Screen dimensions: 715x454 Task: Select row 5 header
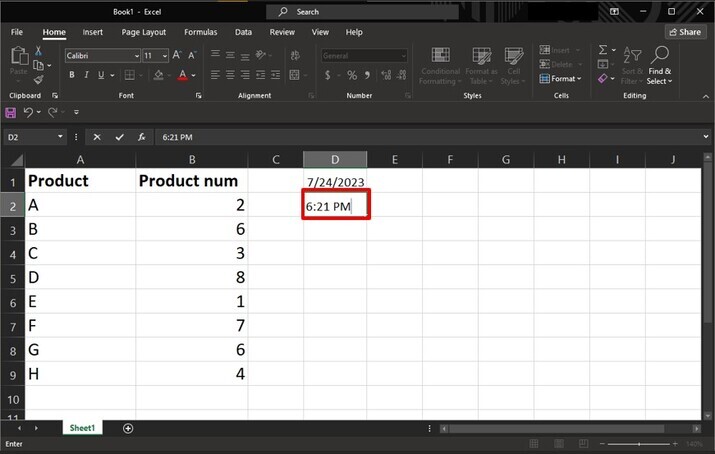coord(13,278)
